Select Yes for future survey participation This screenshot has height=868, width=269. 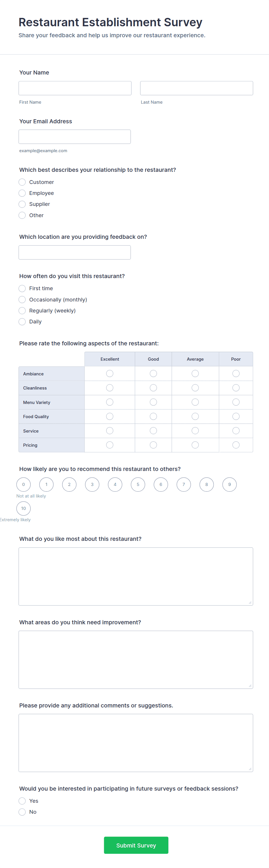click(x=22, y=801)
